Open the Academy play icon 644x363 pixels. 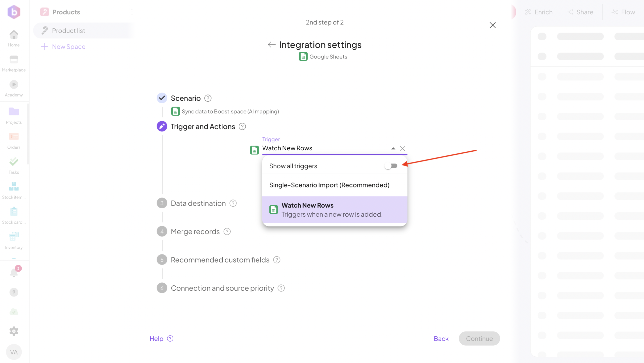coord(14,85)
